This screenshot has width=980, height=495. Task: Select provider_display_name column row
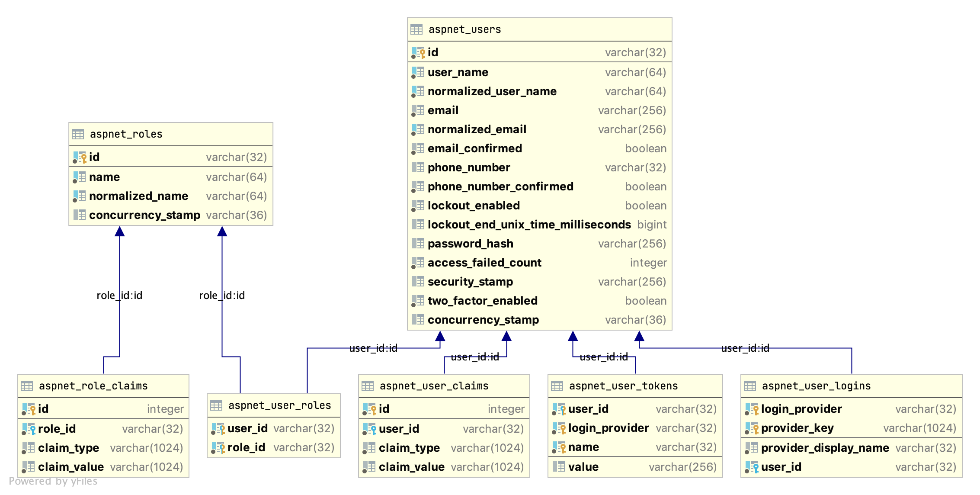point(825,448)
